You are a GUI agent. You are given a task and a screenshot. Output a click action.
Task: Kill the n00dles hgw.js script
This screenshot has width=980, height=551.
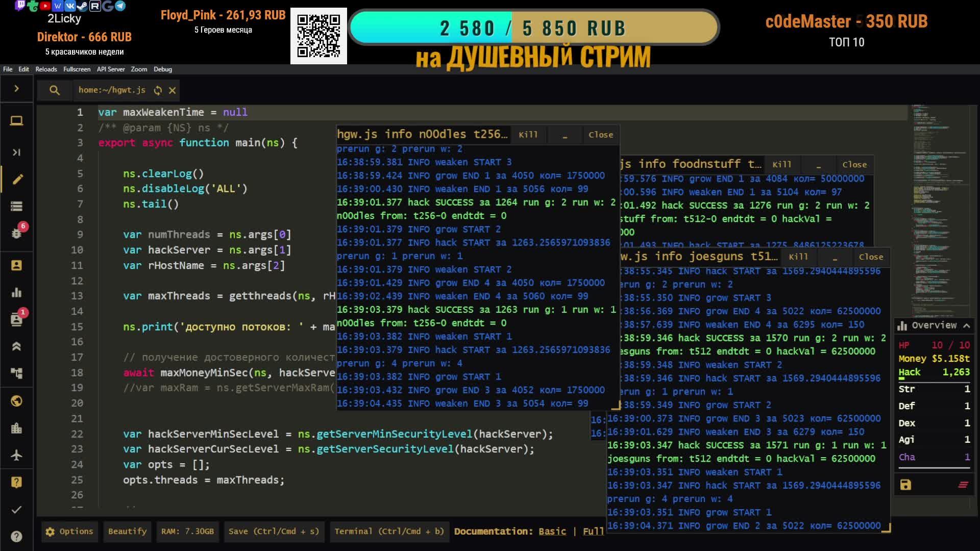[x=528, y=135]
